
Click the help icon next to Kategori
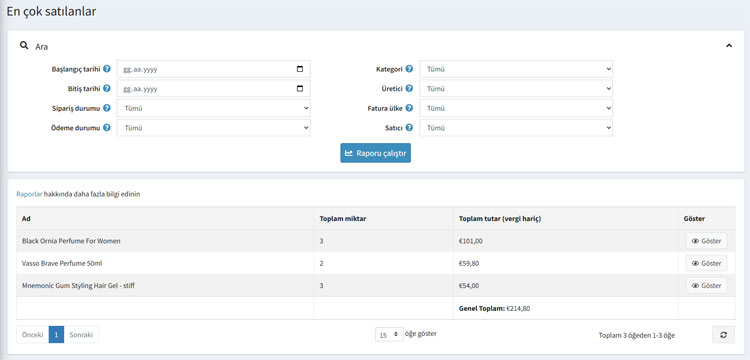409,69
